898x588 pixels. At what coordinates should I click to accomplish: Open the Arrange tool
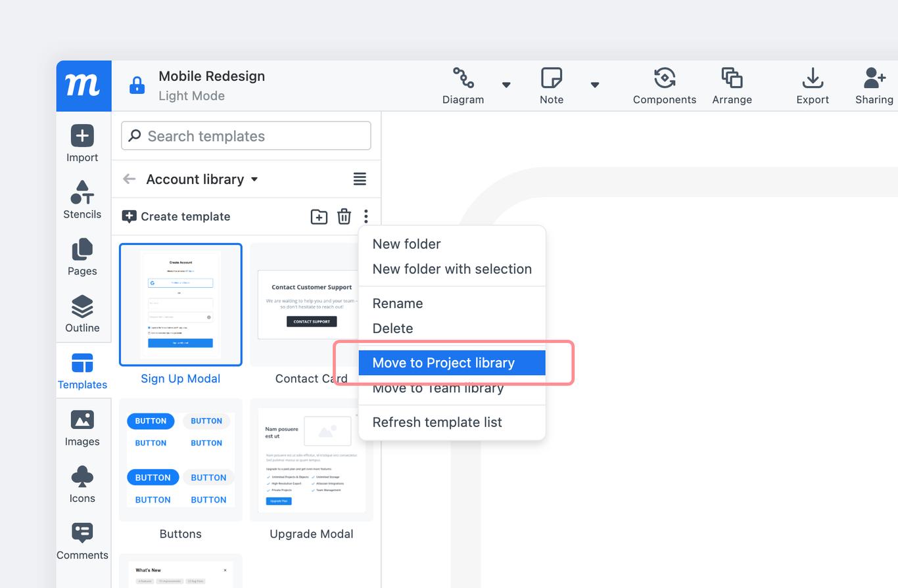tap(732, 86)
